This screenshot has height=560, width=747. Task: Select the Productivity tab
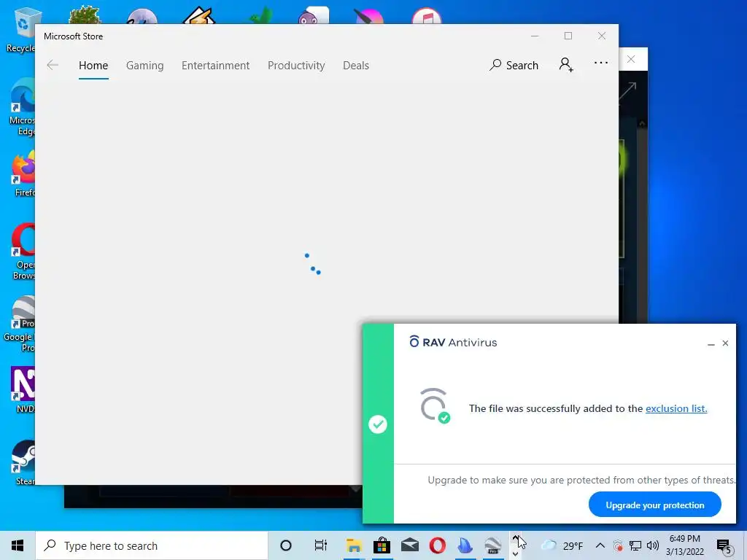[x=296, y=65]
